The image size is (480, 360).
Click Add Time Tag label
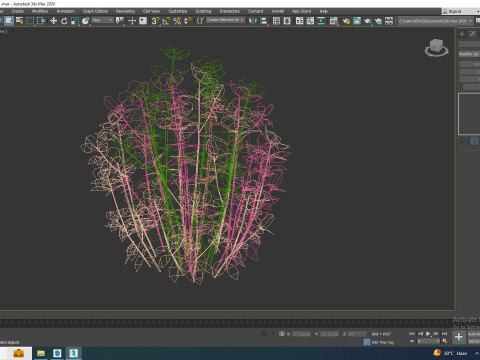pyautogui.click(x=383, y=342)
